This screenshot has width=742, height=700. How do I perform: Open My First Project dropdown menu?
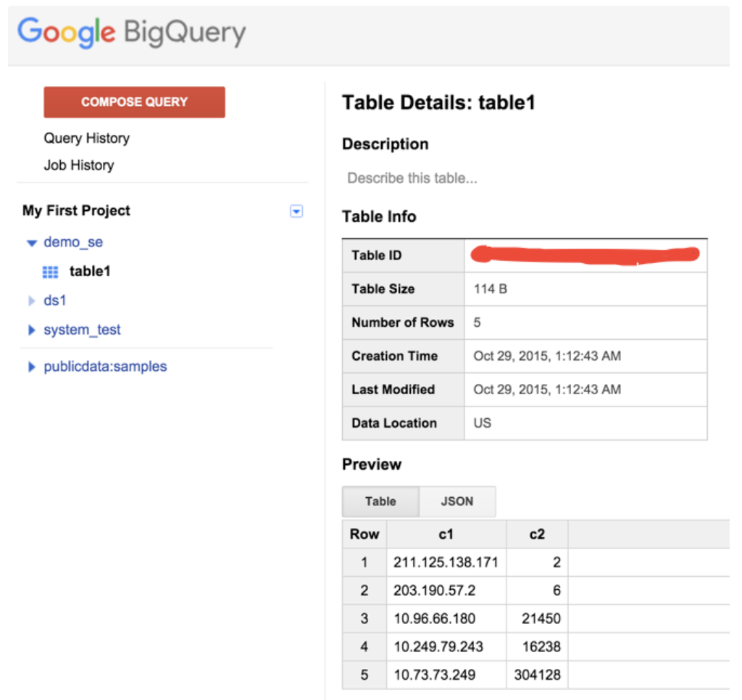pyautogui.click(x=296, y=212)
